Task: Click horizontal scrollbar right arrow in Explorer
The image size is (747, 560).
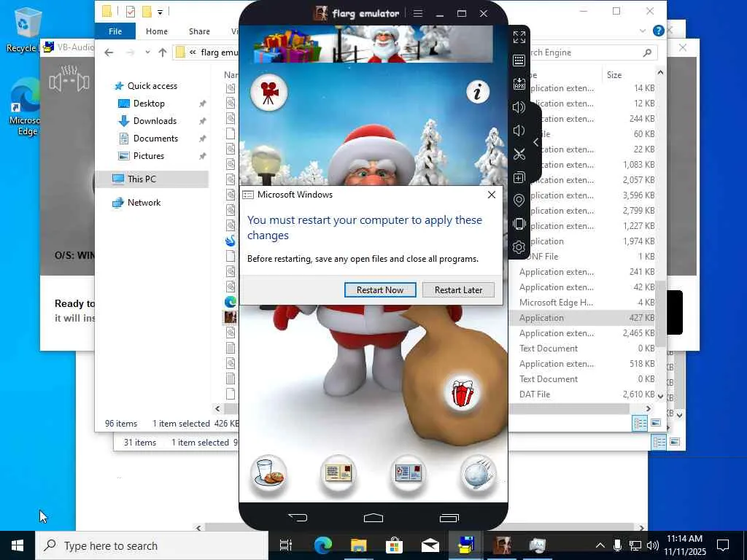Action: [x=648, y=408]
